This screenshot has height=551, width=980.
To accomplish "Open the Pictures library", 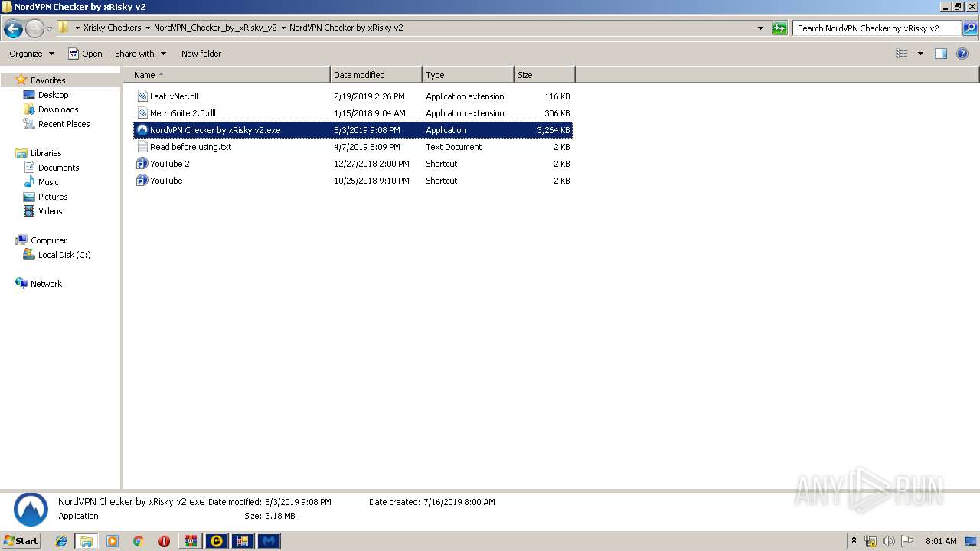I will pyautogui.click(x=53, y=197).
